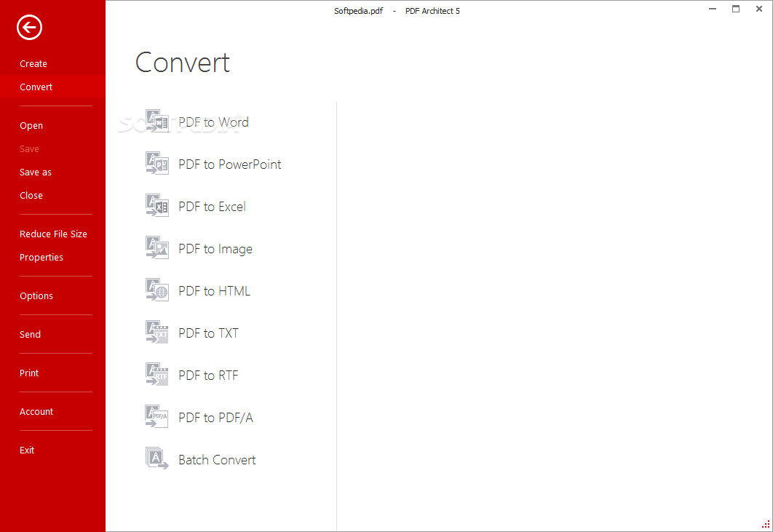Close the current document via sidebar
Image resolution: width=773 pixels, height=532 pixels.
(31, 195)
